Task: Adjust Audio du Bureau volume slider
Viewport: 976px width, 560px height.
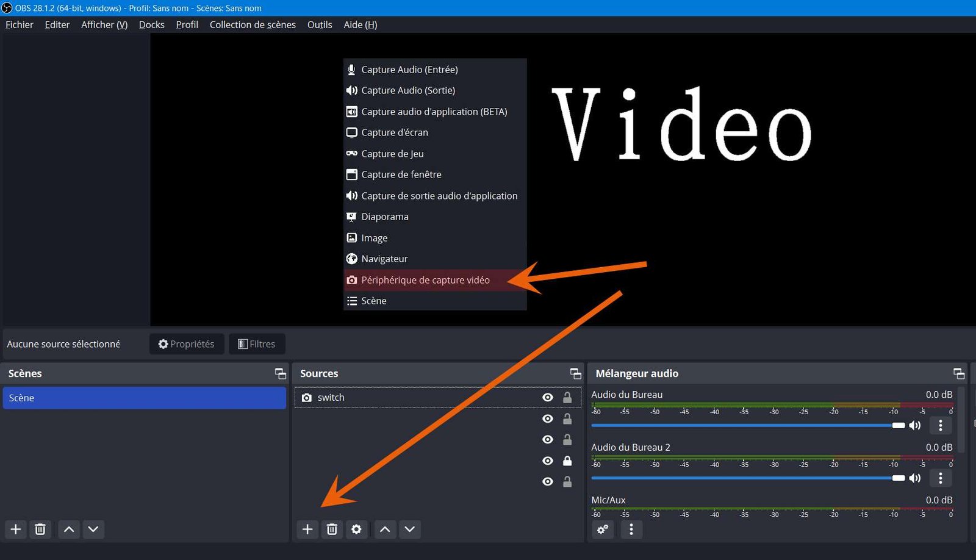Action: (748, 425)
